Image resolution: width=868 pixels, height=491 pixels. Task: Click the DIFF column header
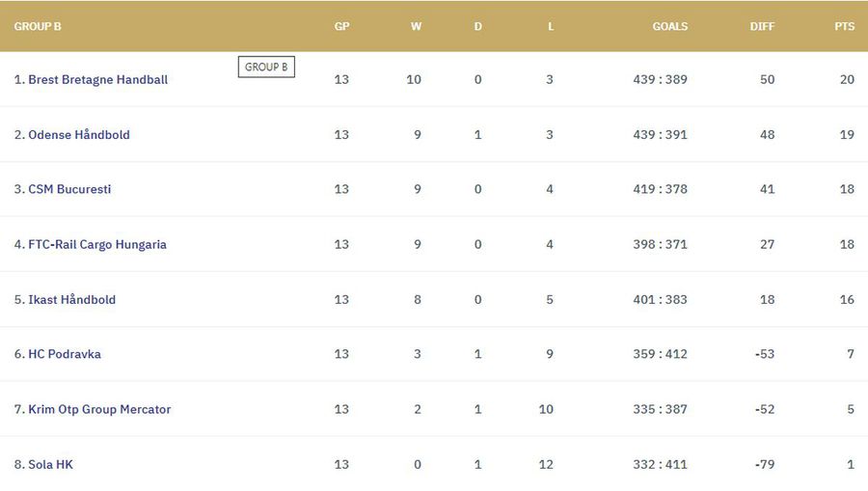coord(762,27)
